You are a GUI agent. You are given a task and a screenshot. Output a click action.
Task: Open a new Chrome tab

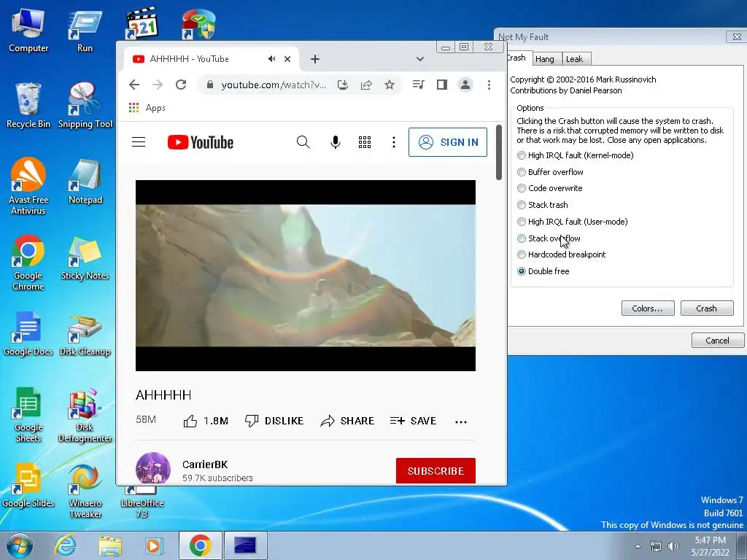tap(315, 59)
